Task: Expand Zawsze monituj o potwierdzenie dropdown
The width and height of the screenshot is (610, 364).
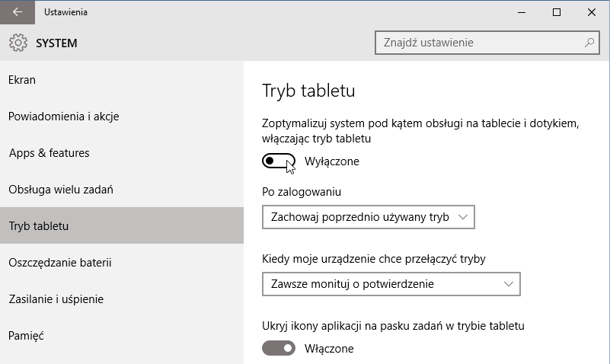Action: pos(391,284)
